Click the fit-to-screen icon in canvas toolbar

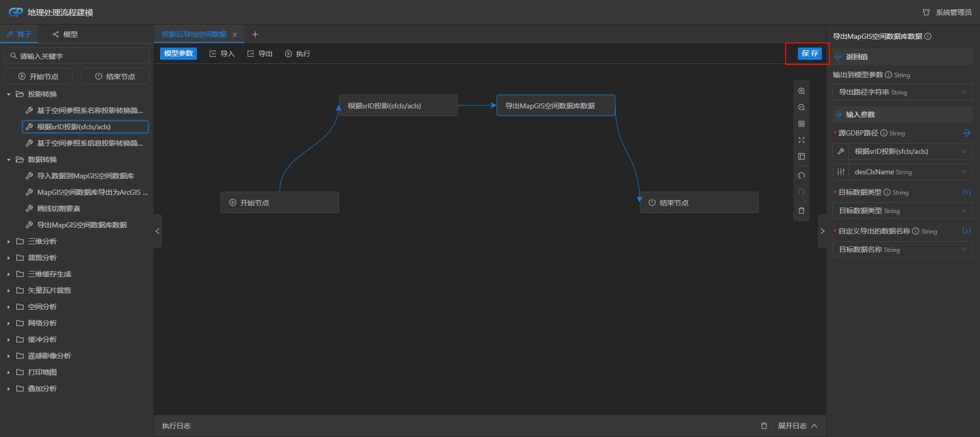pyautogui.click(x=801, y=141)
